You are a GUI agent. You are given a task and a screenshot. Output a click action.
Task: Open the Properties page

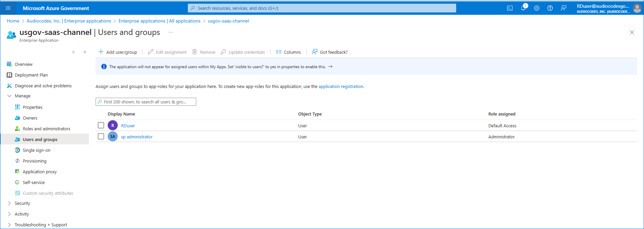tap(33, 107)
